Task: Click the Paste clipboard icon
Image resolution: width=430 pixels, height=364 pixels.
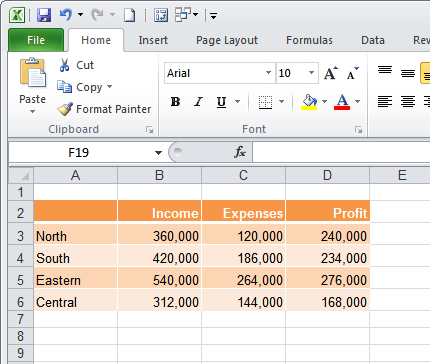Action: (32, 73)
